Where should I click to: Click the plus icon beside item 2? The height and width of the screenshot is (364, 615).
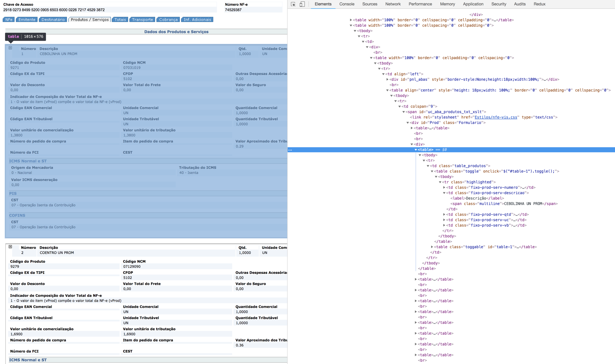pyautogui.click(x=10, y=247)
